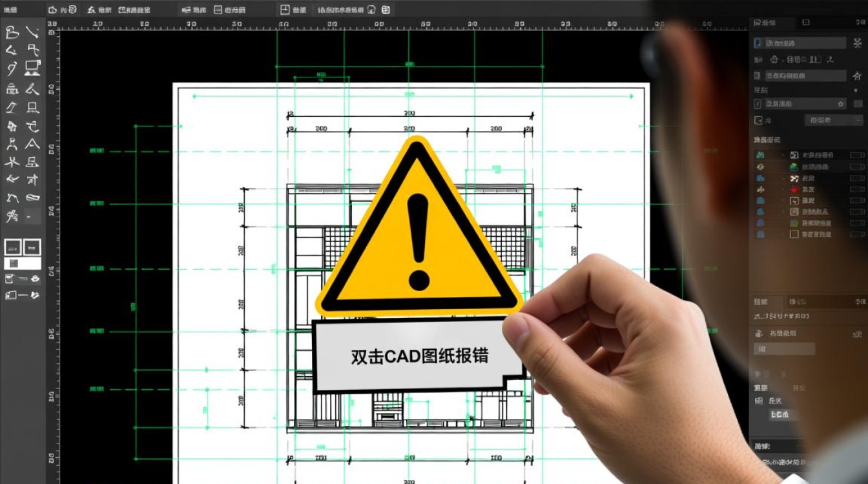868x484 pixels.
Task: Click the B-shaped tool atop the left toolbox
Action: pos(12,32)
